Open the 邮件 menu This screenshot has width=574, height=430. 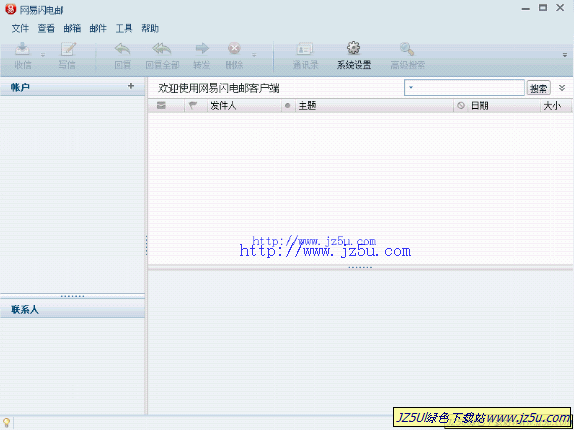point(98,29)
